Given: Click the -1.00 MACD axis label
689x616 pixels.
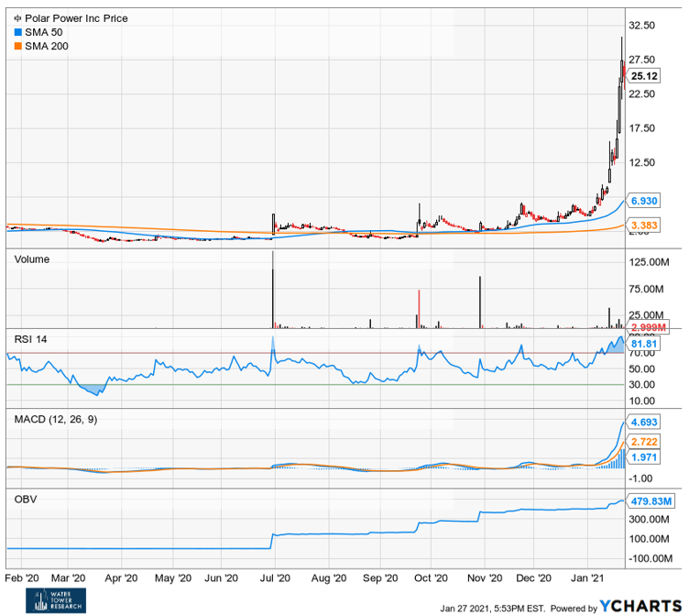Looking at the screenshot, I should tap(640, 478).
